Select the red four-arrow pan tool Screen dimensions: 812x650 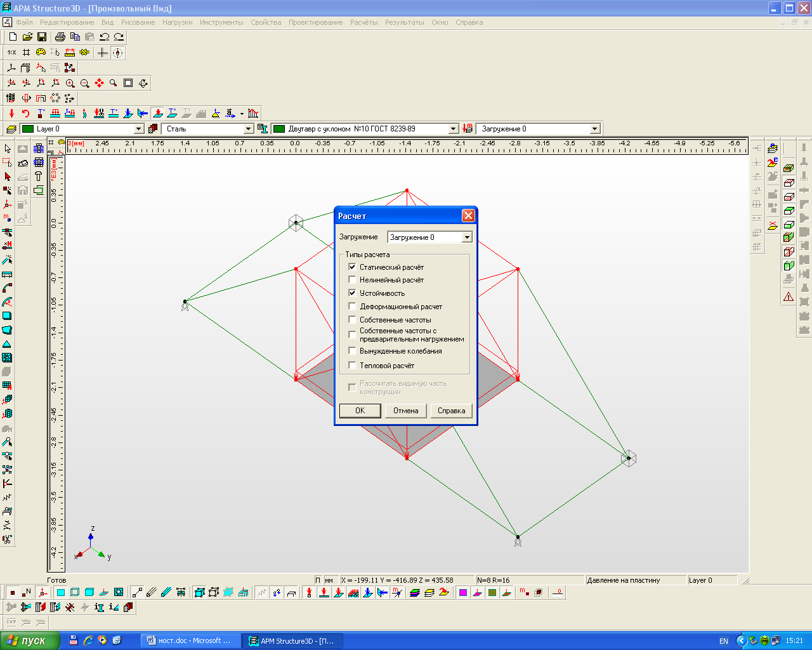(x=99, y=83)
